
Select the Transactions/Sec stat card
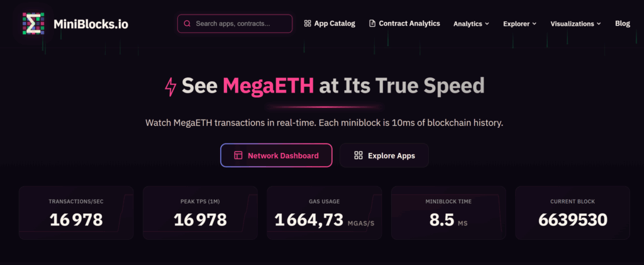[x=76, y=212]
